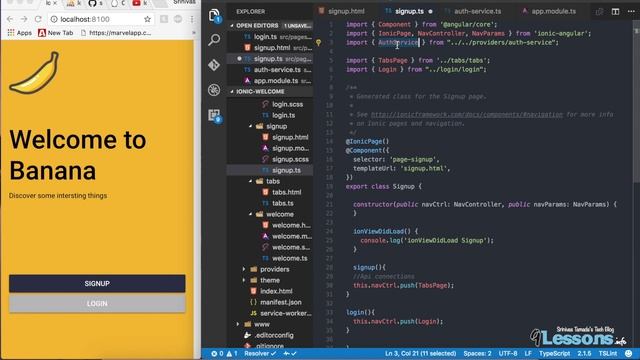Click Spaces: 2 indentation setting
This screenshot has height=360, width=640.
477,353
